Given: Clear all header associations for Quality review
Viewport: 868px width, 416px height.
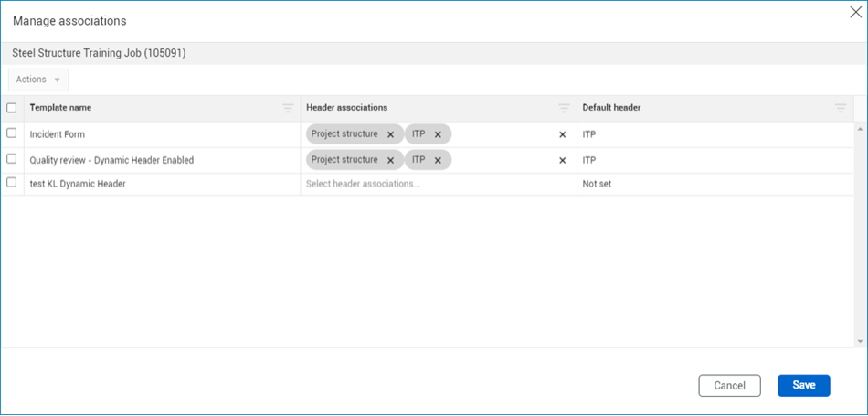Looking at the screenshot, I should point(563,160).
